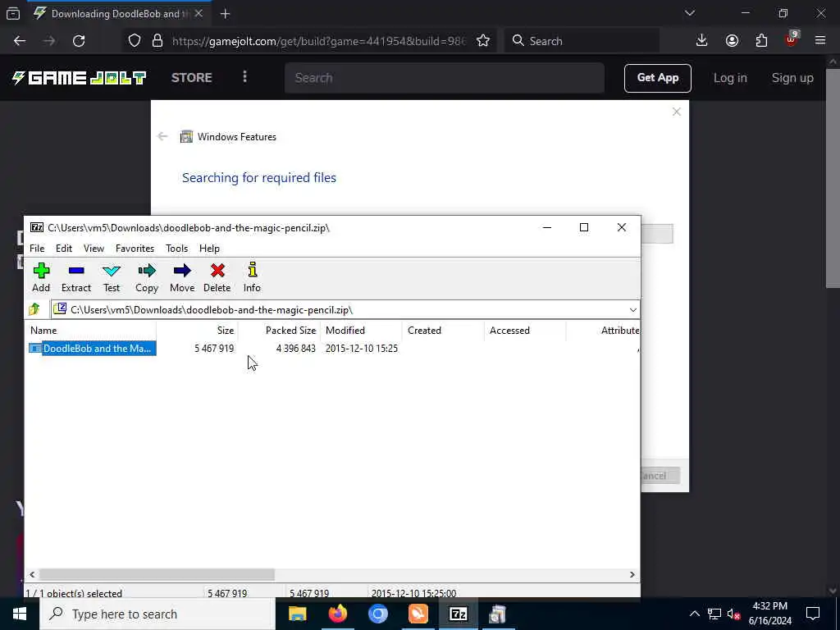Click the site padlock icon
840x630 pixels.
[x=157, y=41]
